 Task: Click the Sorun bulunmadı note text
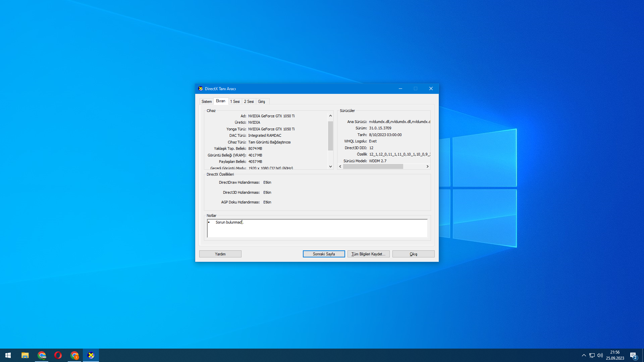click(229, 223)
